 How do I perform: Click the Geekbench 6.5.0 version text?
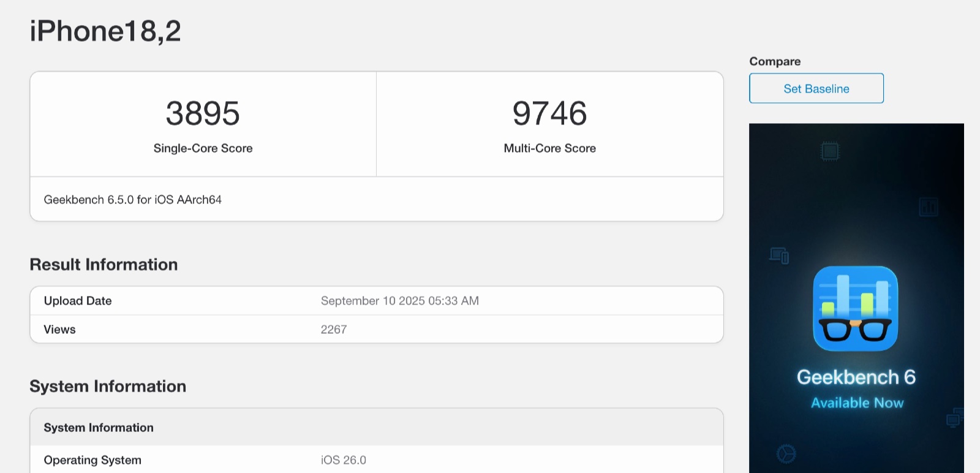click(x=132, y=200)
